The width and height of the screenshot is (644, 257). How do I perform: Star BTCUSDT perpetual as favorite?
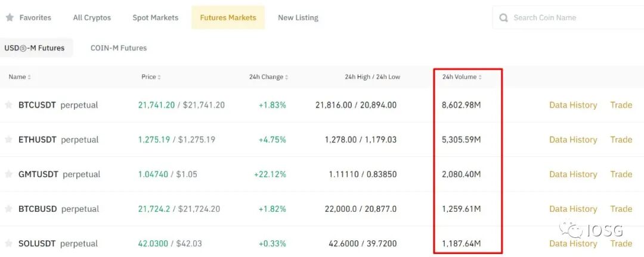click(x=8, y=105)
